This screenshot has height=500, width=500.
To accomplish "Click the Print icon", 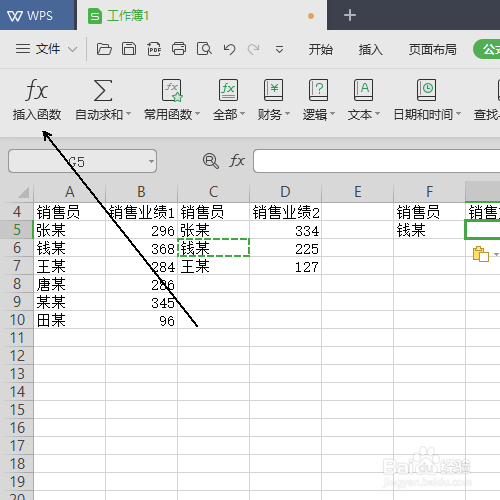I will [179, 49].
